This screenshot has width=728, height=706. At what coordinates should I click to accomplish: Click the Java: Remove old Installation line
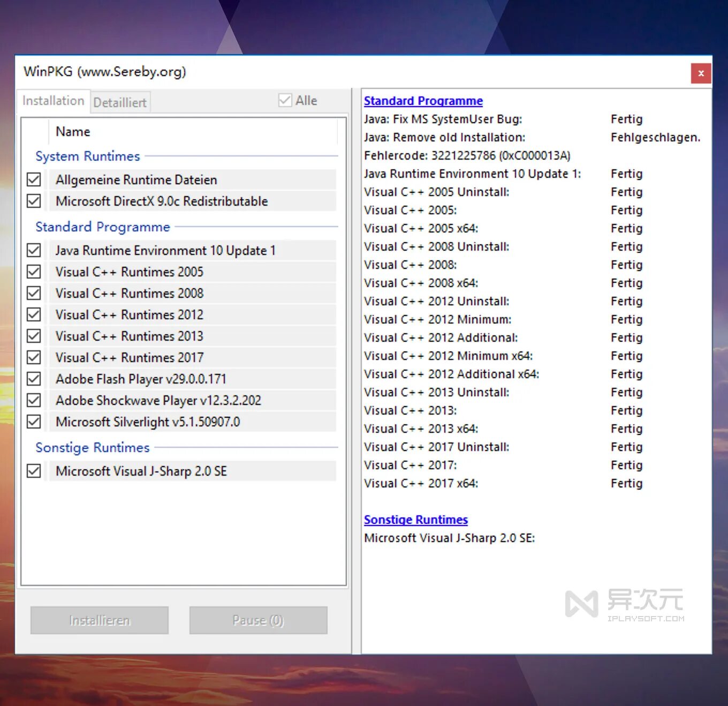tap(444, 137)
